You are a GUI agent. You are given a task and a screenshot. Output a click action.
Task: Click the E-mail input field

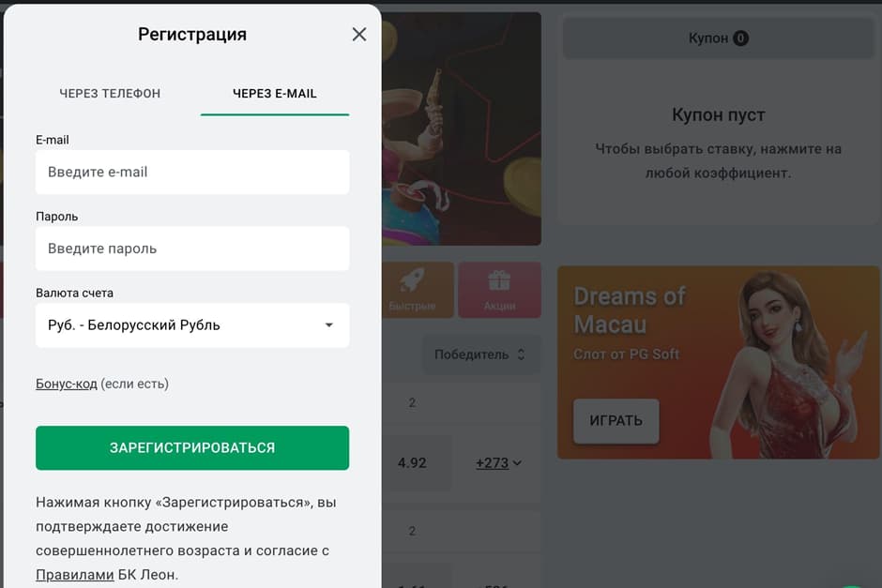tap(191, 172)
